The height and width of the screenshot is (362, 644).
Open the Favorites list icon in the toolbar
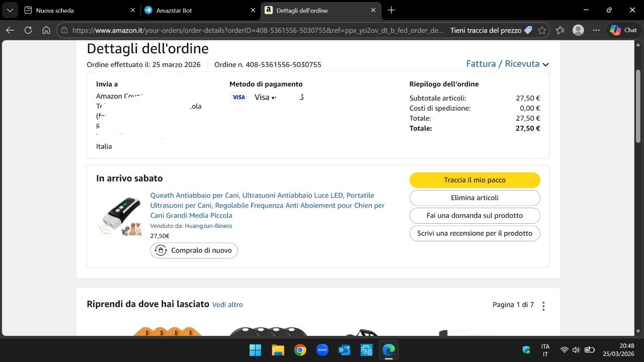(560, 30)
